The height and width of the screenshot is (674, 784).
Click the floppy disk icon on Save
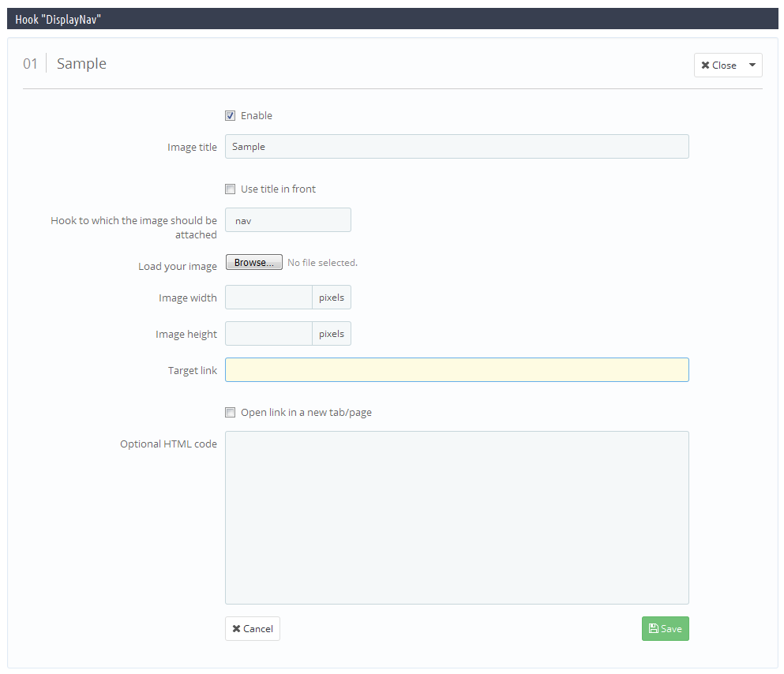coord(653,628)
